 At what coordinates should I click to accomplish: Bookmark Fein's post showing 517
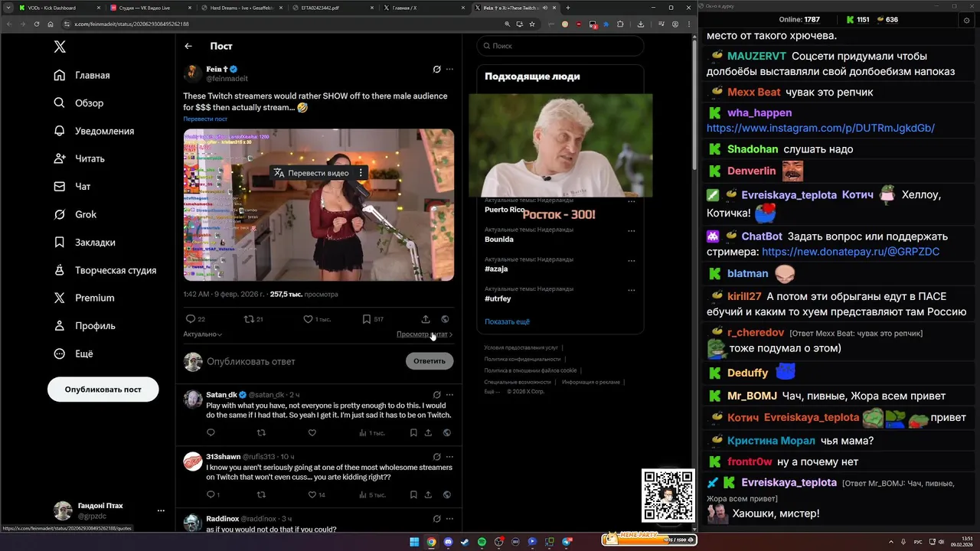coord(367,319)
